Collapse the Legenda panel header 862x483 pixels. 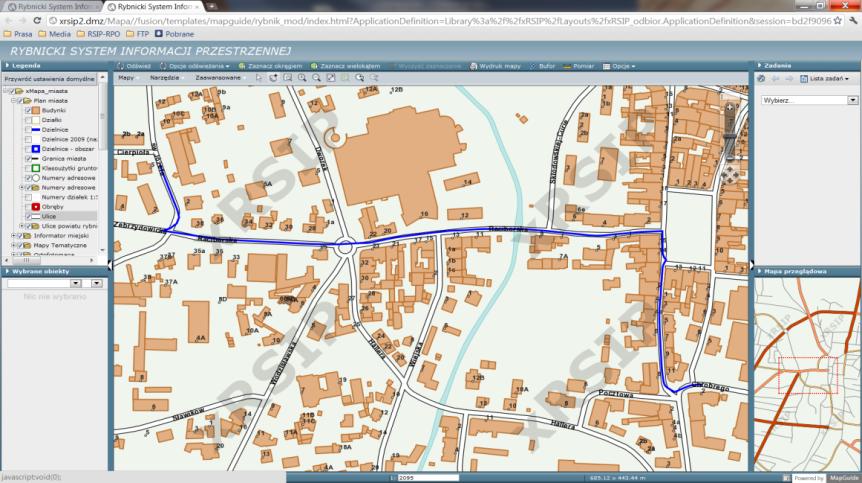point(55,65)
